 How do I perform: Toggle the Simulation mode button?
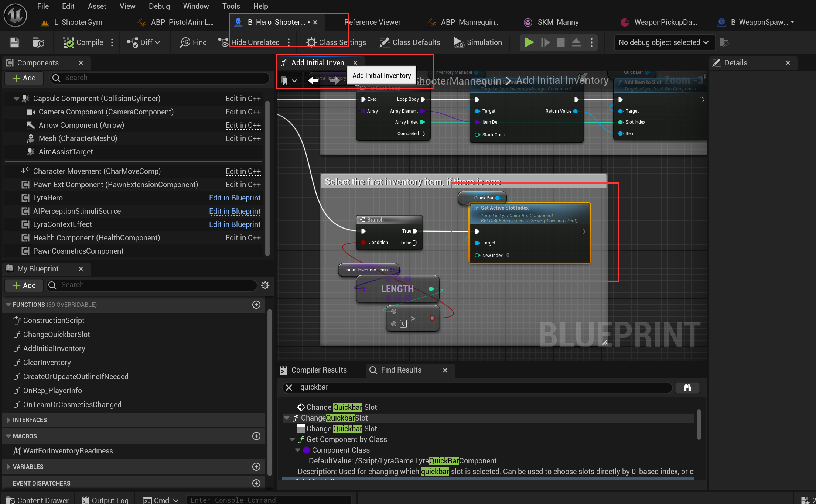pyautogui.click(x=478, y=42)
